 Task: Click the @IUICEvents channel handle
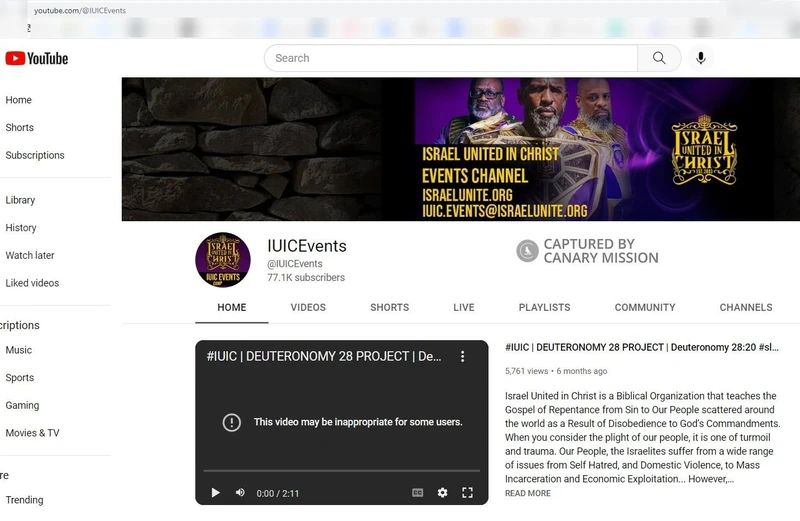(x=295, y=264)
